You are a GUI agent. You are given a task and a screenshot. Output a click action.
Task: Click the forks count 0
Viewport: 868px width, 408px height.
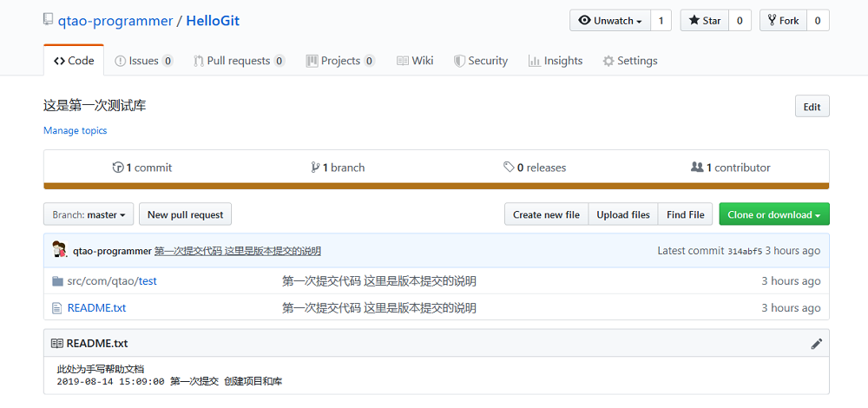818,21
